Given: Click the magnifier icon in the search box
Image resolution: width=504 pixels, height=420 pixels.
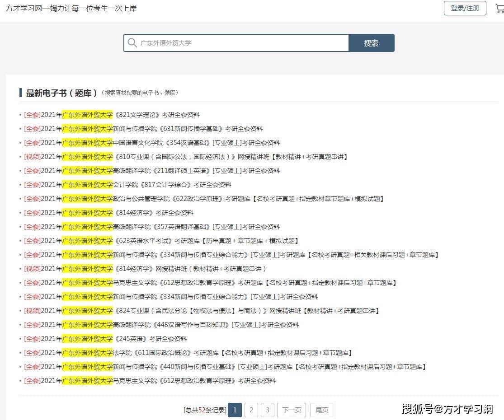Looking at the screenshot, I should [132, 43].
